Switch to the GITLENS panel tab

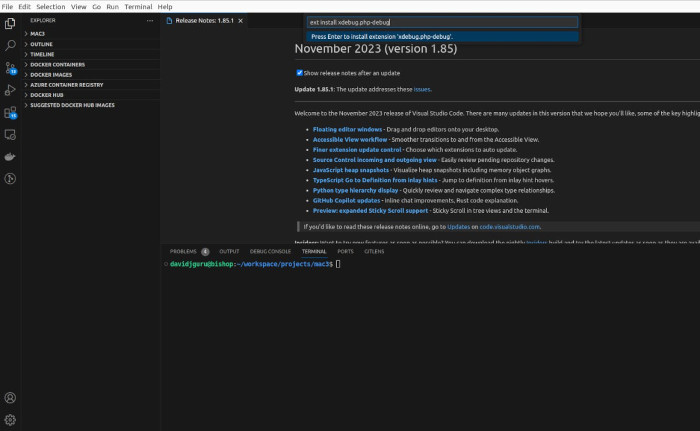click(x=374, y=251)
